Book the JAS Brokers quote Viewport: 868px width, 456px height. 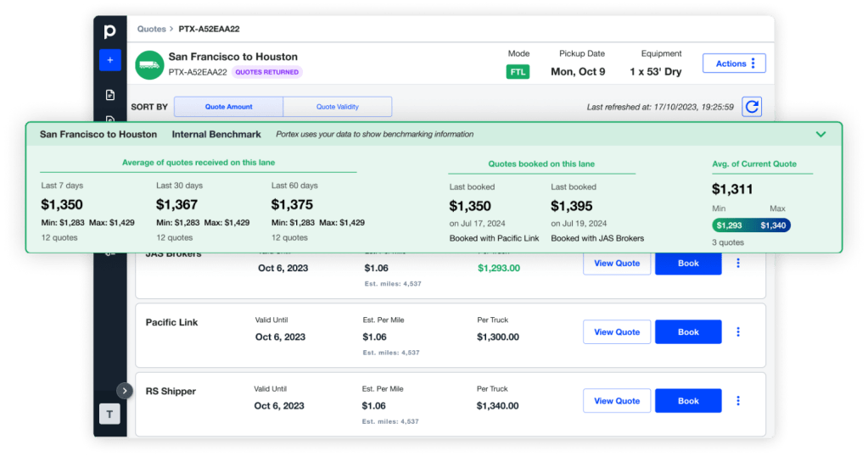[x=688, y=263]
